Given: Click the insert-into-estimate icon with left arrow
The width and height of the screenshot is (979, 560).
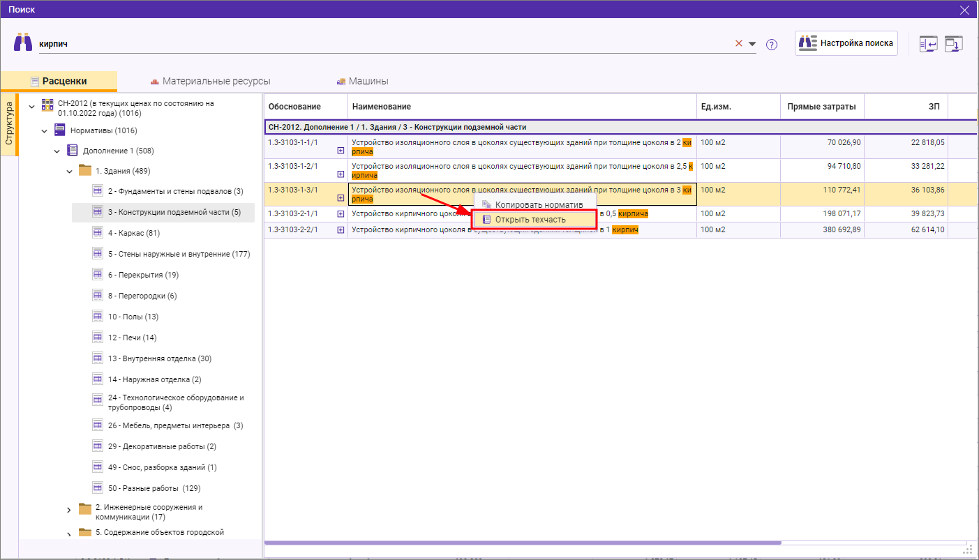Looking at the screenshot, I should click(928, 44).
